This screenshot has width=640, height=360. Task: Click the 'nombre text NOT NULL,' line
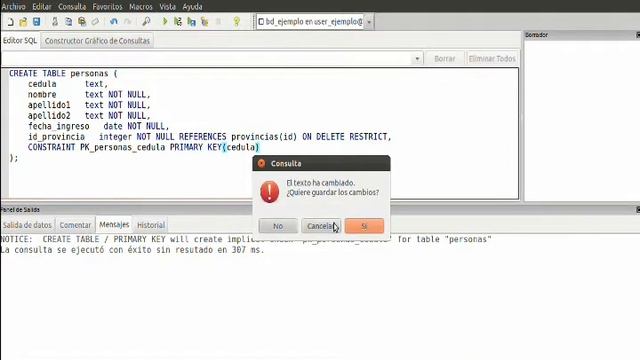coord(89,95)
